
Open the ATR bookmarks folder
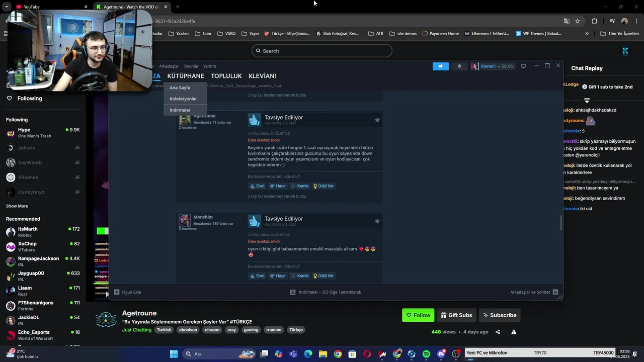(x=376, y=34)
